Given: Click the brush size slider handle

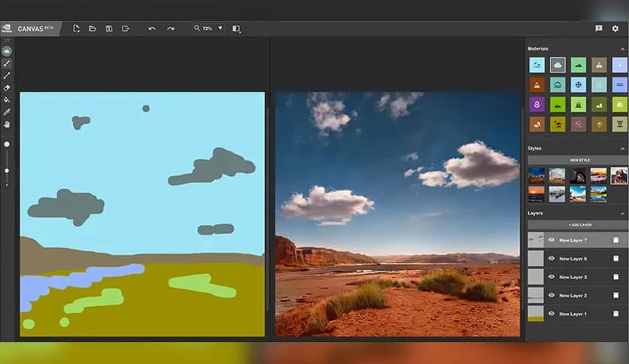Looking at the screenshot, I should click(x=7, y=171).
